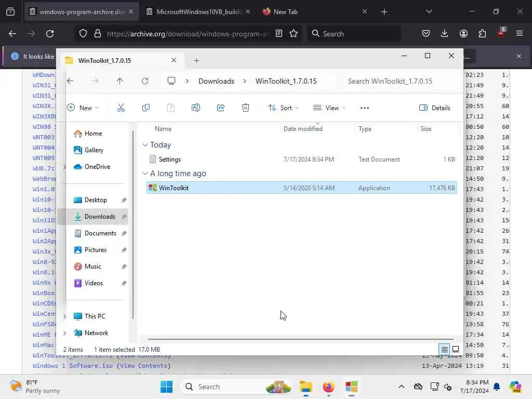Open Music in navigation pane

click(x=92, y=267)
